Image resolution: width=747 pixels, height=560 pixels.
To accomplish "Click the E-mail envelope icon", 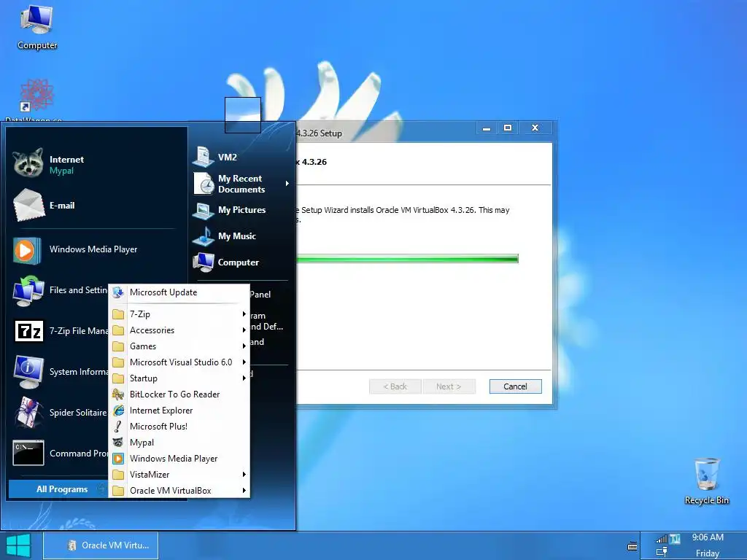I will pyautogui.click(x=28, y=205).
